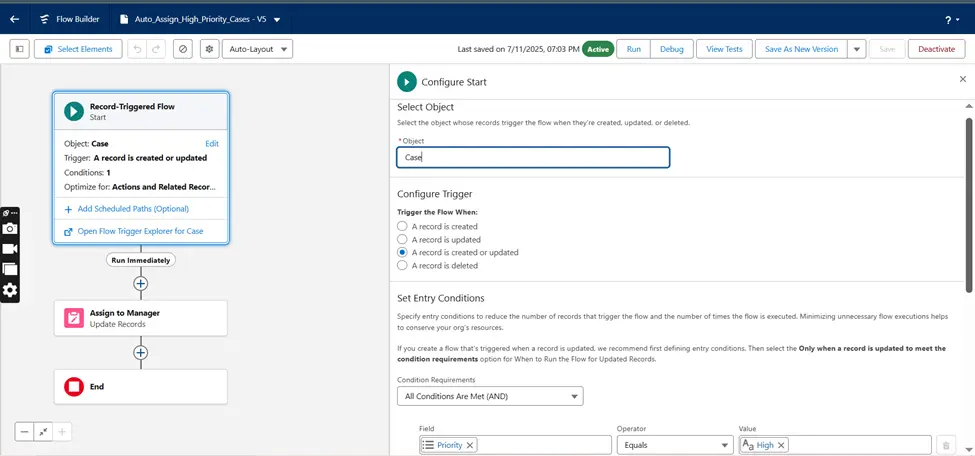Click the 'Object: Case' text on Start card

(x=86, y=144)
